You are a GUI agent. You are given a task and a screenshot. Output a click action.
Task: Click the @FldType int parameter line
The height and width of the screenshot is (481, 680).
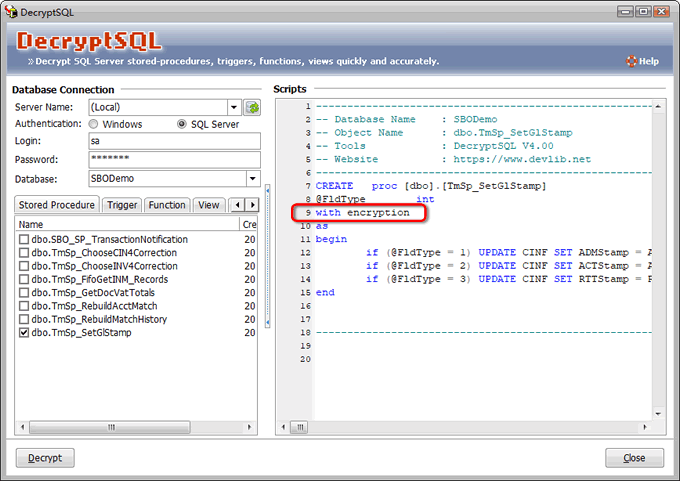[x=375, y=199]
